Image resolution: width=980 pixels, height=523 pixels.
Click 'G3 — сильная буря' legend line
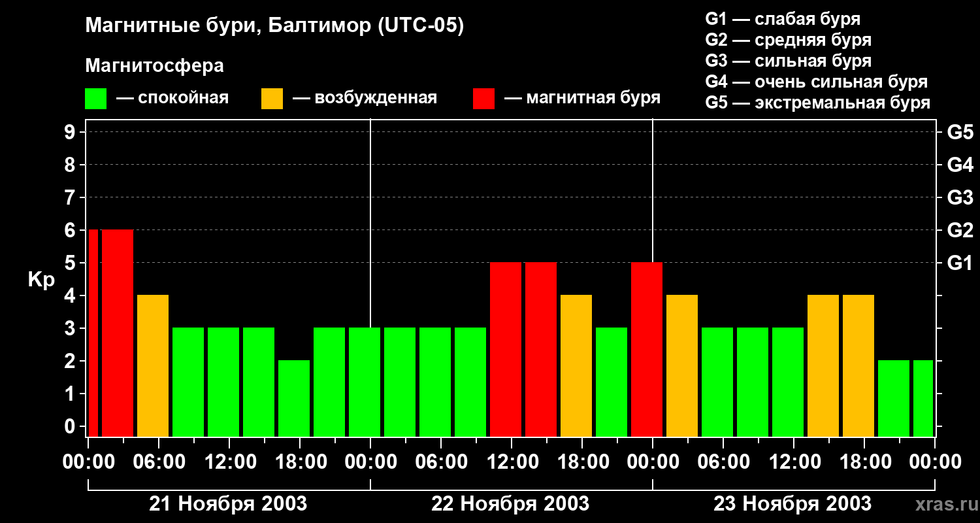click(x=788, y=61)
